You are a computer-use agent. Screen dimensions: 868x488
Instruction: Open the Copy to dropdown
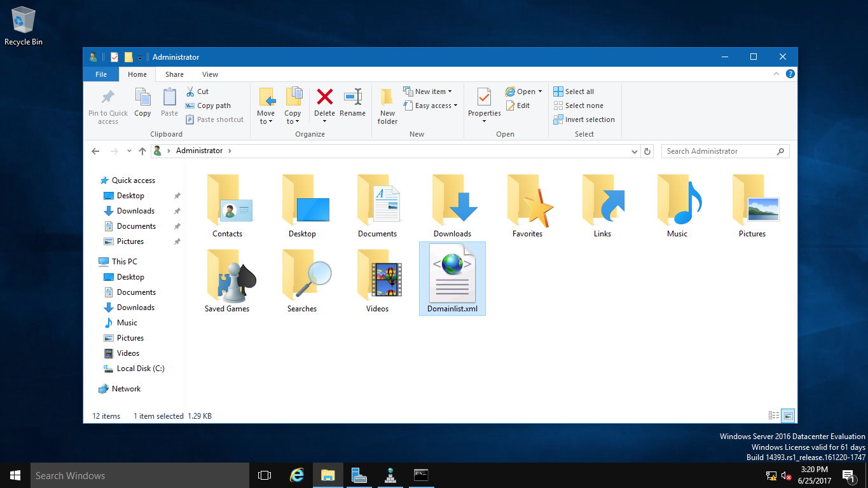pyautogui.click(x=293, y=106)
